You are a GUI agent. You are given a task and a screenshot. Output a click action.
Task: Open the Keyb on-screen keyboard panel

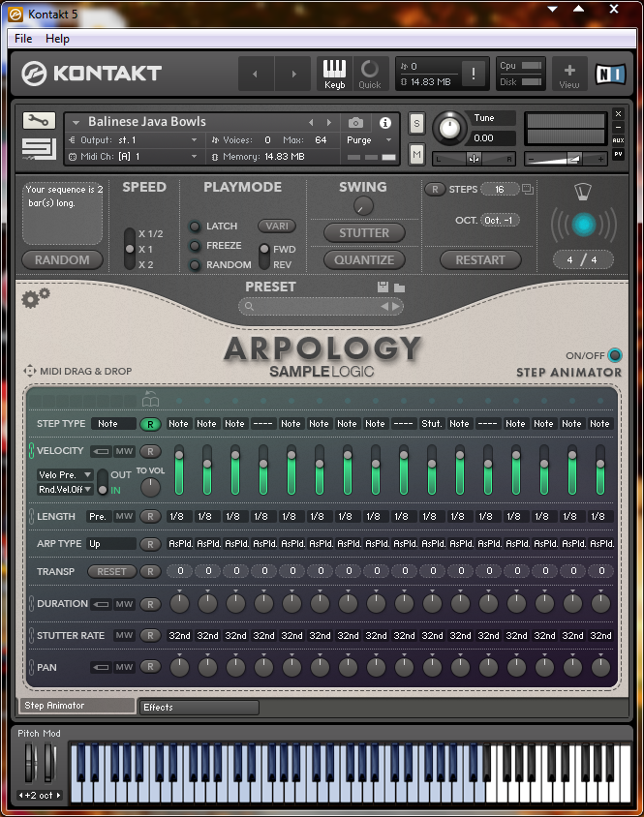[x=334, y=74]
